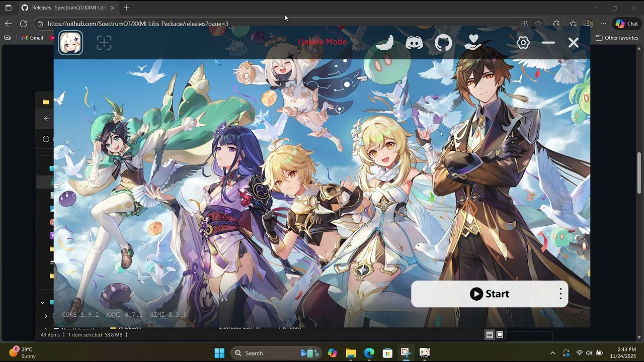Open the volume speaker icon
Viewport: 644px width, 362px height.
[x=589, y=353]
